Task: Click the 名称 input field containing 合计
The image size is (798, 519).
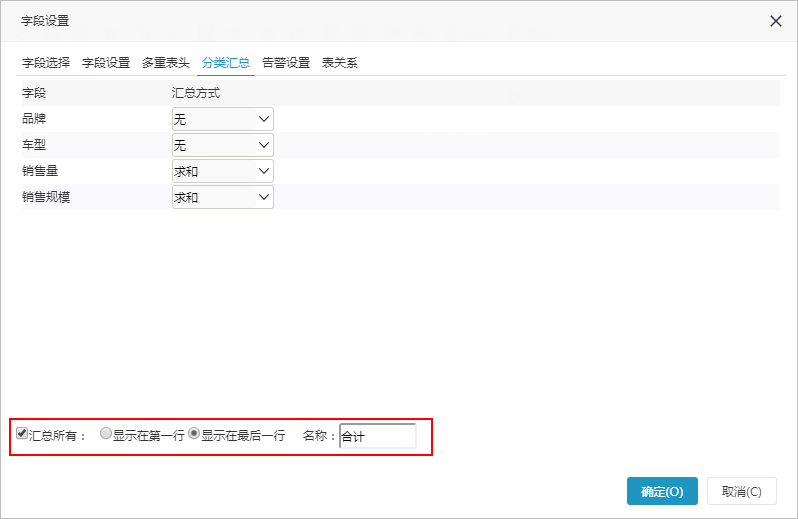Action: pyautogui.click(x=378, y=436)
